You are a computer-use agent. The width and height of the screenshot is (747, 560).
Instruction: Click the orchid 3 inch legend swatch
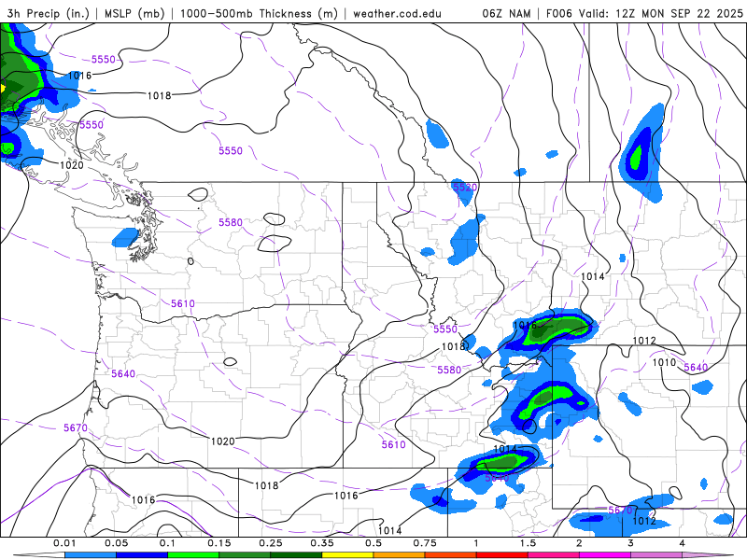click(x=656, y=555)
